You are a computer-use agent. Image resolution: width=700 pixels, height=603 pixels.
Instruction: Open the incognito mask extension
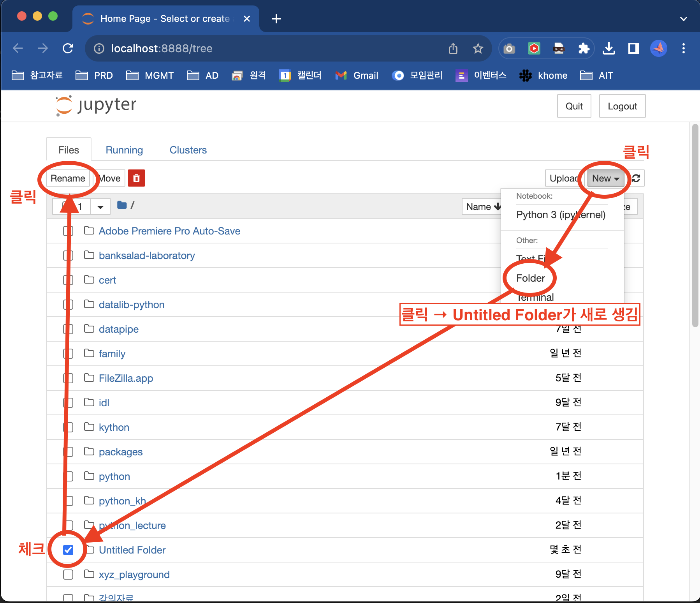559,48
